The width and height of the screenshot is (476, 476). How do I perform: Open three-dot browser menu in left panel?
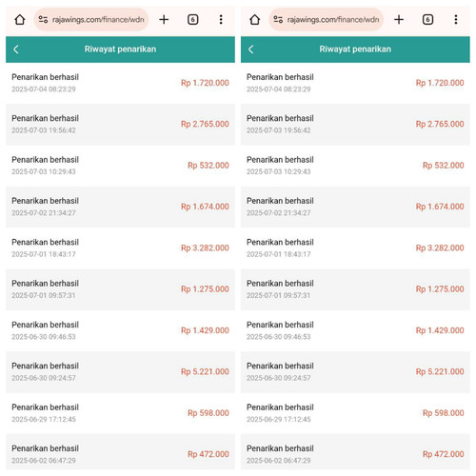coord(221,20)
